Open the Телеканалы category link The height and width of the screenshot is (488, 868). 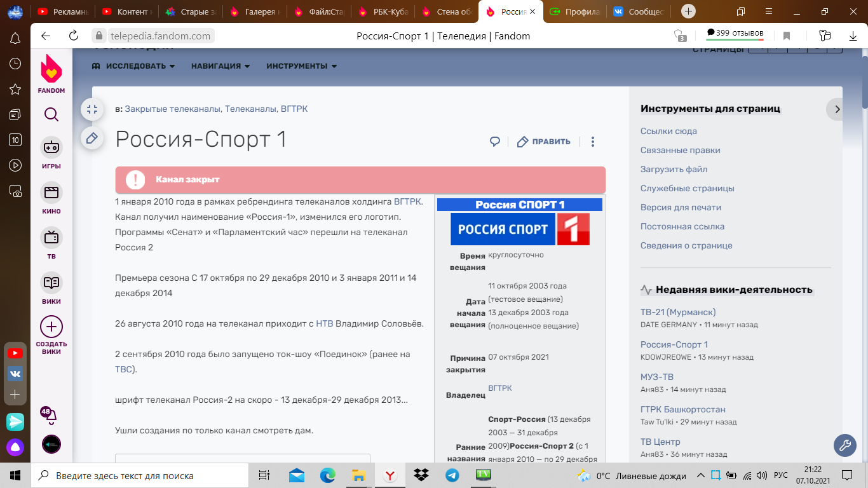[x=250, y=109]
